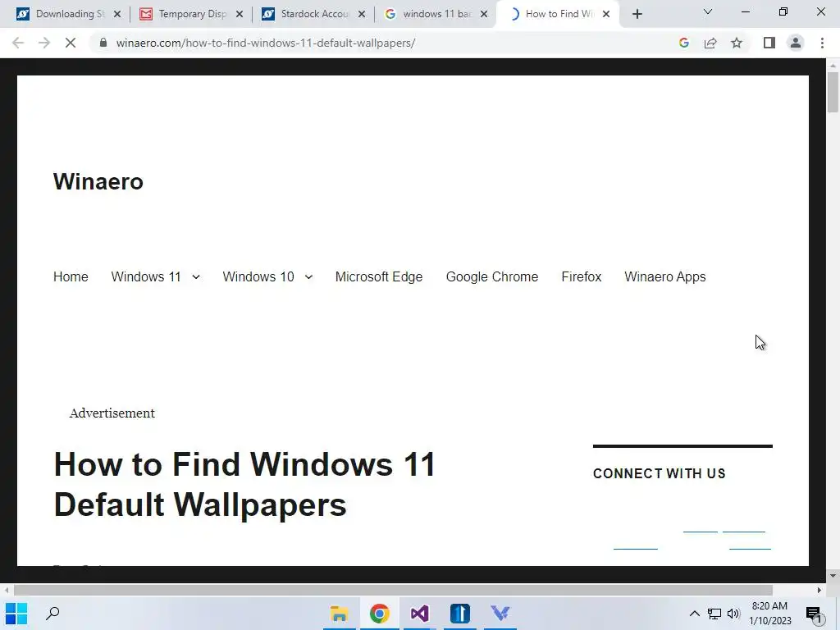Expand the Windows 11 submenu chevron

[196, 277]
